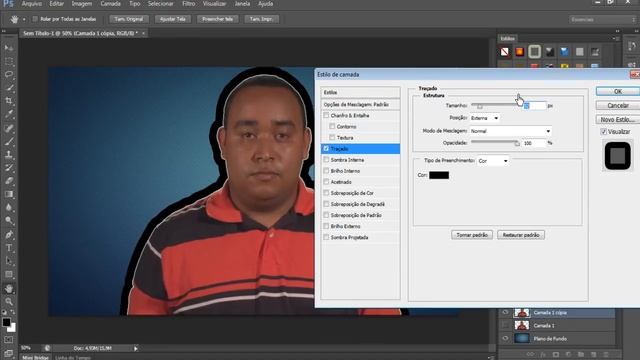Select the Clone Stamp tool
This screenshot has height=360, width=640.
[9, 155]
